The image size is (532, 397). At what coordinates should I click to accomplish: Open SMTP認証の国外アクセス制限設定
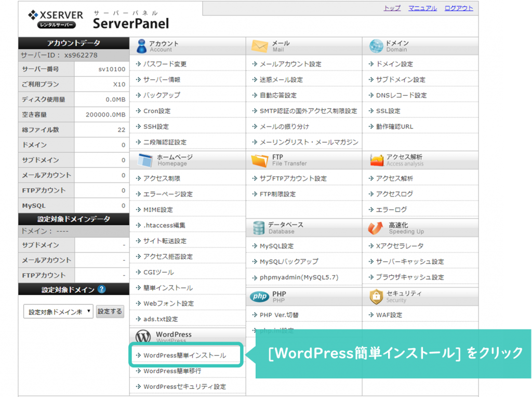tap(308, 111)
